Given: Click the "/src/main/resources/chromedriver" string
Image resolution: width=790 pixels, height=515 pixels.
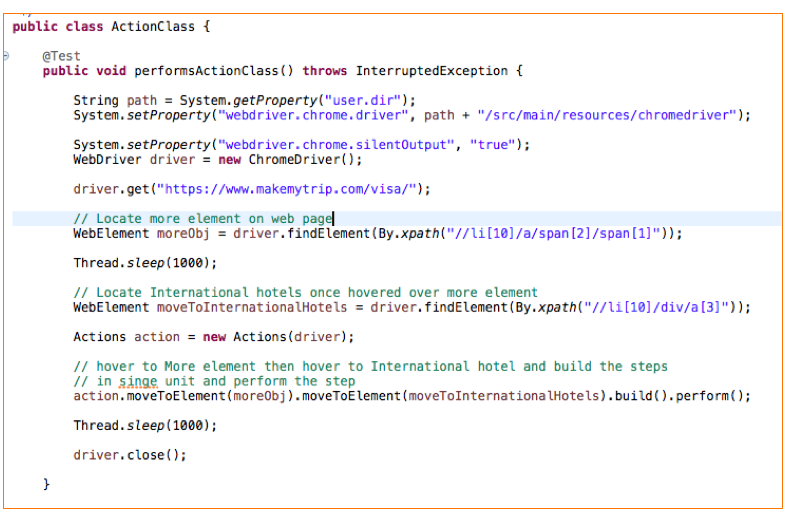Looking at the screenshot, I should (607, 115).
